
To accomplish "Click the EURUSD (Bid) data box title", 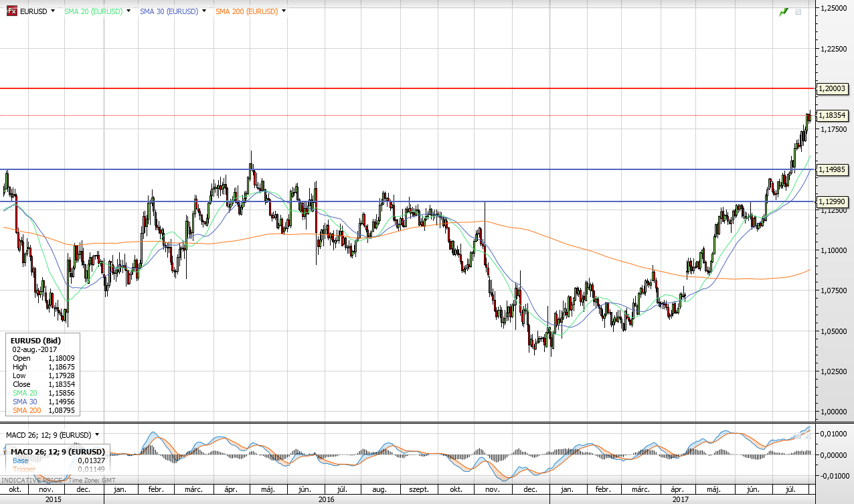I will (x=37, y=341).
